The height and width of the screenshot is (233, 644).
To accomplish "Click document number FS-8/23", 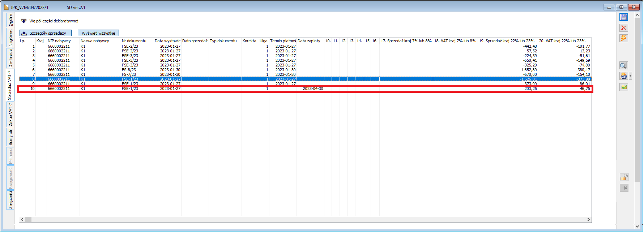I will 129,70.
